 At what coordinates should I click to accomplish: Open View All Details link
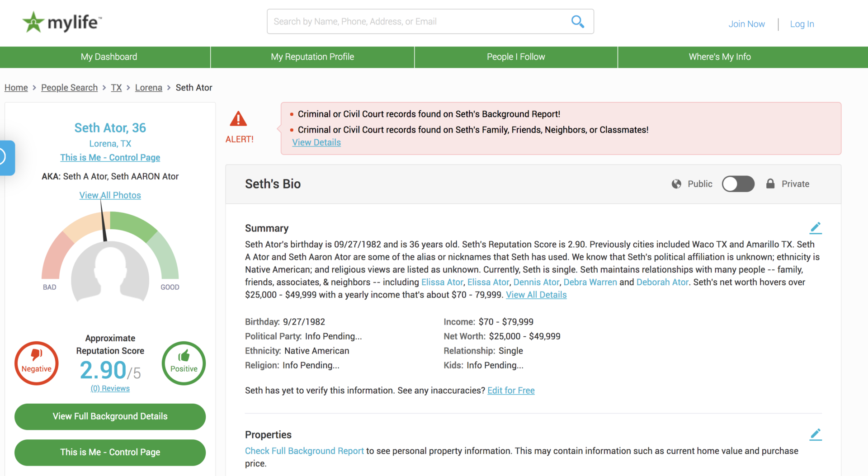point(536,295)
